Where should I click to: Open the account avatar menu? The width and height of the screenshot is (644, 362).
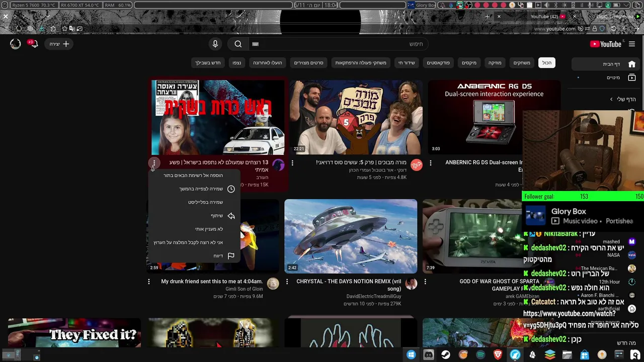tap(16, 44)
